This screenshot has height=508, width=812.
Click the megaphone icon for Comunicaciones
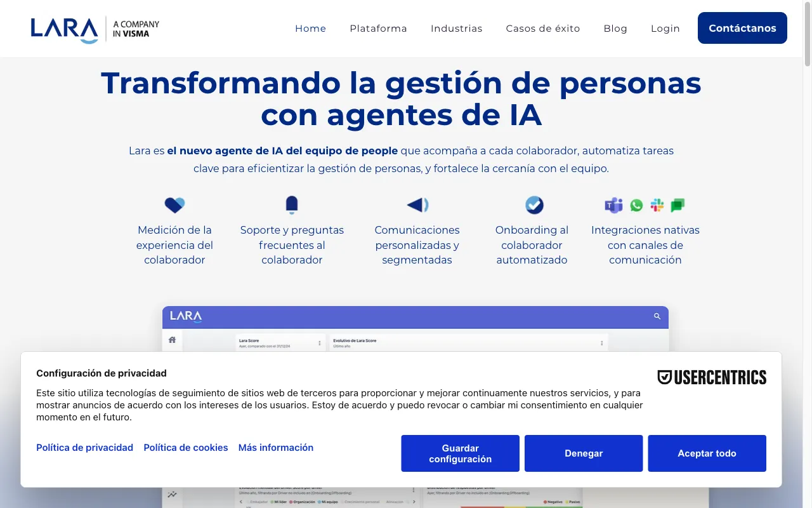click(x=417, y=205)
